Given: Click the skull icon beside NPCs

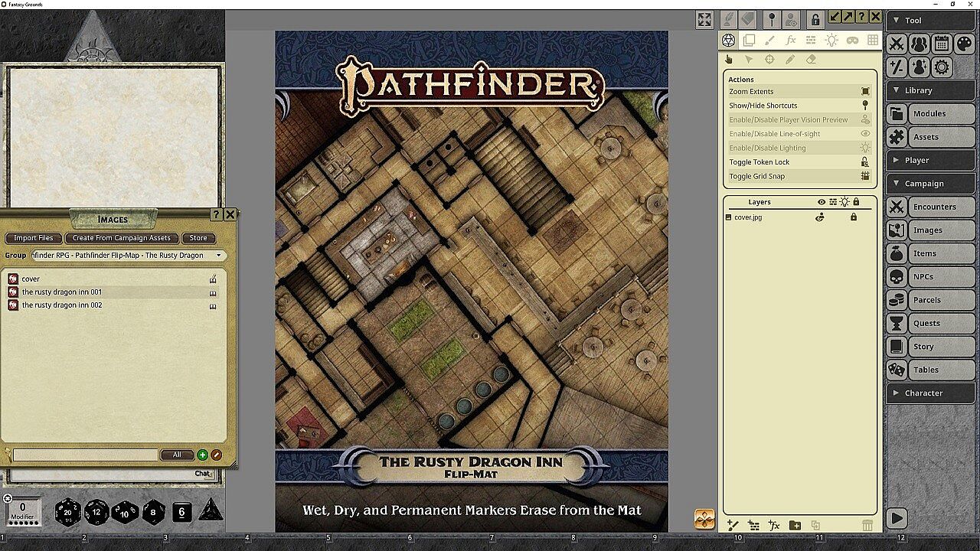Looking at the screenshot, I should pyautogui.click(x=897, y=277).
